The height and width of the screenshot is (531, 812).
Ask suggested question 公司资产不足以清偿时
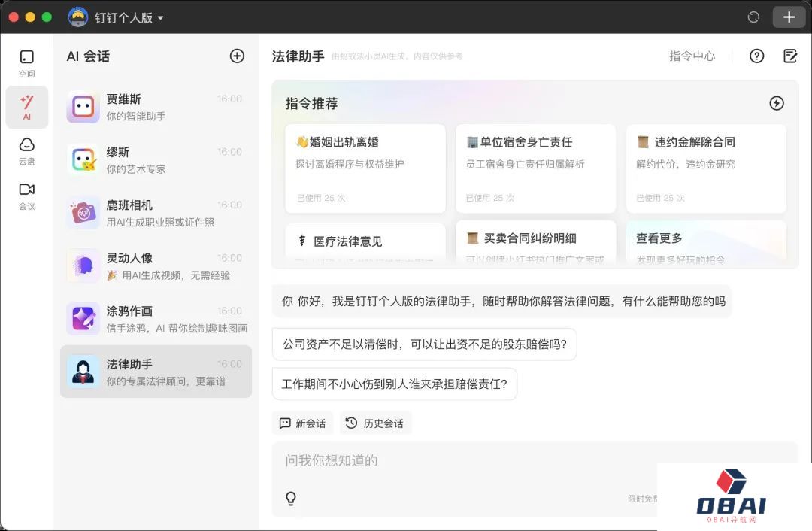[x=425, y=344]
